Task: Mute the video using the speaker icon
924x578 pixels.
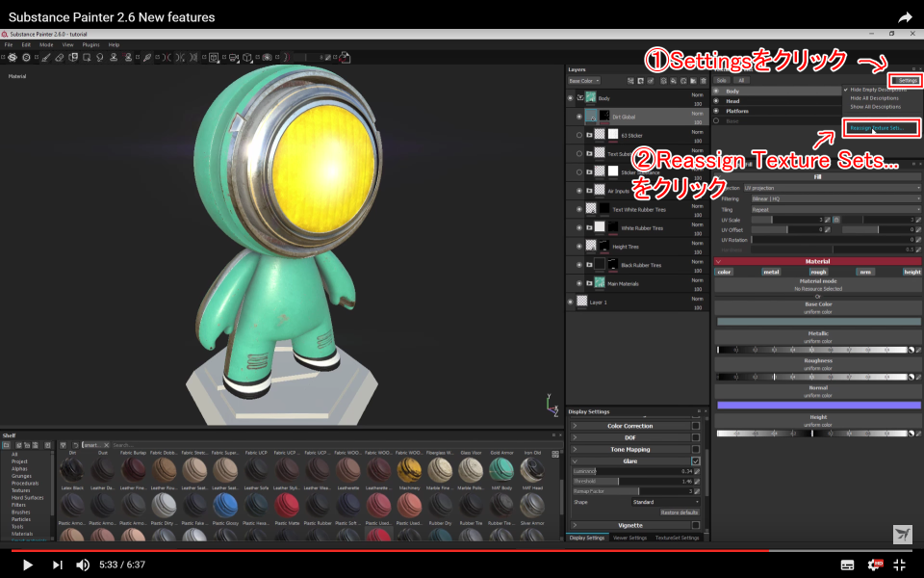Action: point(83,565)
